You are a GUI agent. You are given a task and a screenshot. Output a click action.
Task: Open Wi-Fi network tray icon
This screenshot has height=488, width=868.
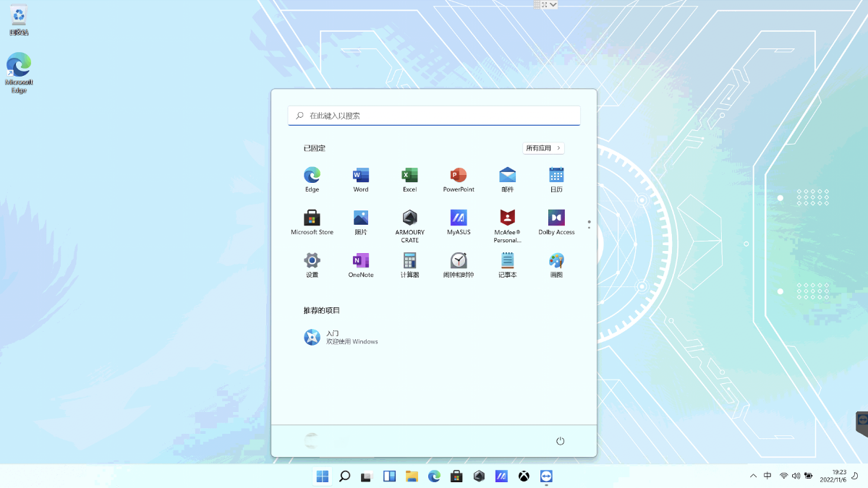point(784,476)
